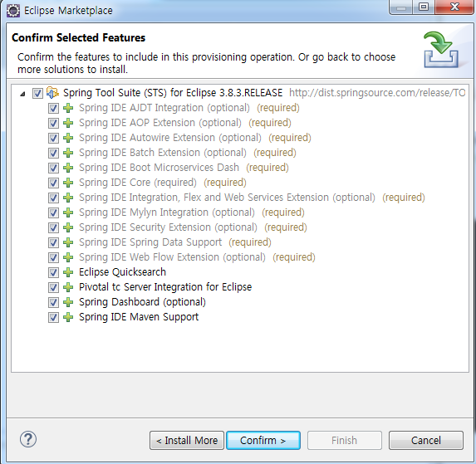476x464 pixels.
Task: Click the plus icon beside Spring IDE Boot Microservices Dash
Action: [x=68, y=168]
